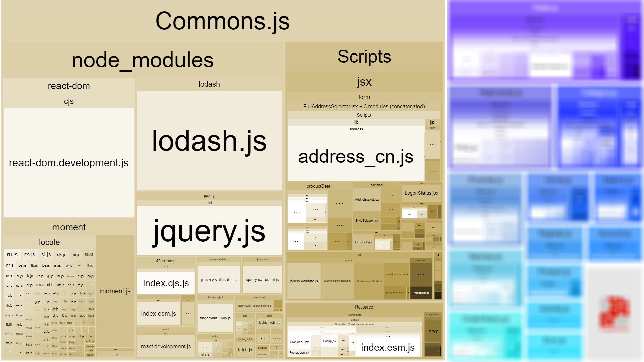Click the pl.js locale cell
The height and width of the screenshot is (362, 644).
point(69,266)
